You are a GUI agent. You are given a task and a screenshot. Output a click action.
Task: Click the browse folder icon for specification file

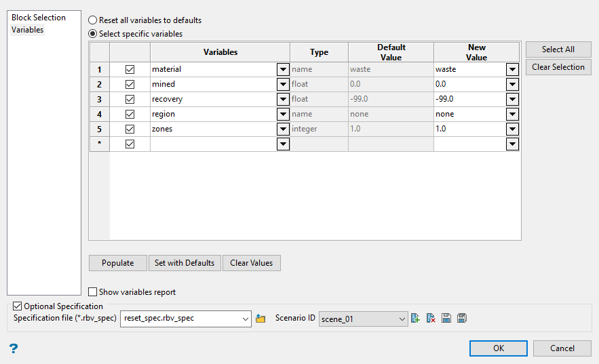(x=260, y=319)
